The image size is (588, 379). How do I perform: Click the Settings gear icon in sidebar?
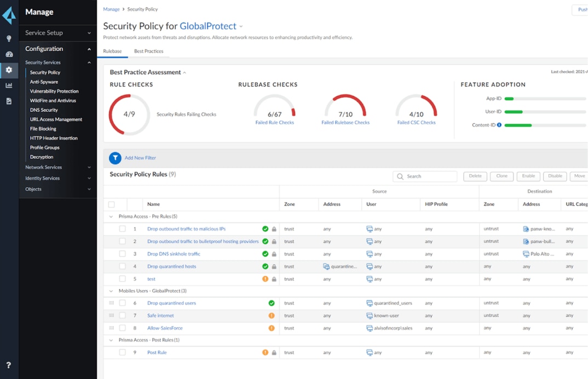[9, 70]
